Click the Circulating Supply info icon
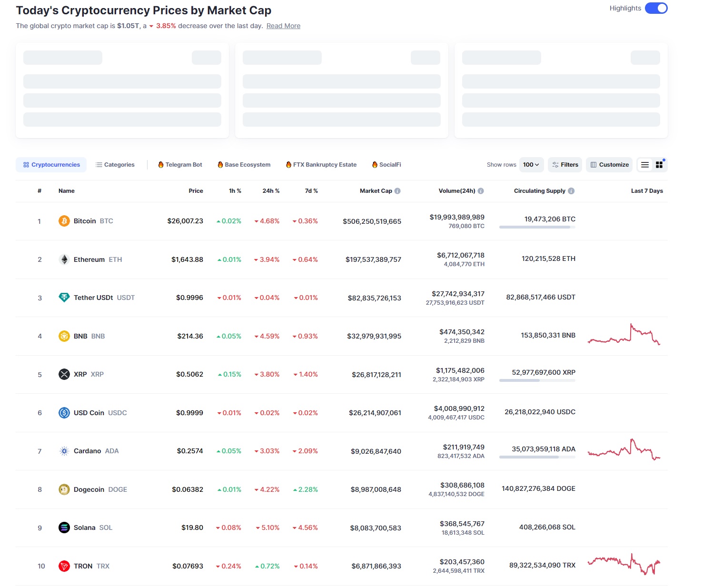The width and height of the screenshot is (703, 588). (x=571, y=191)
